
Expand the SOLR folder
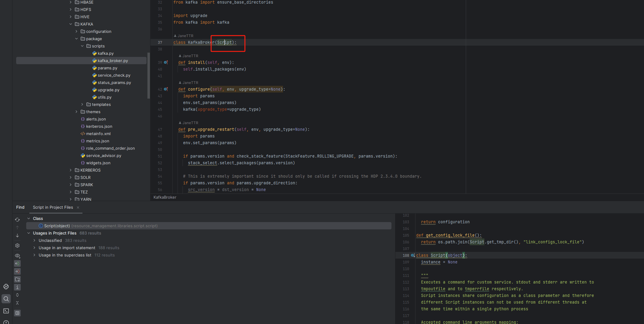coord(71,177)
